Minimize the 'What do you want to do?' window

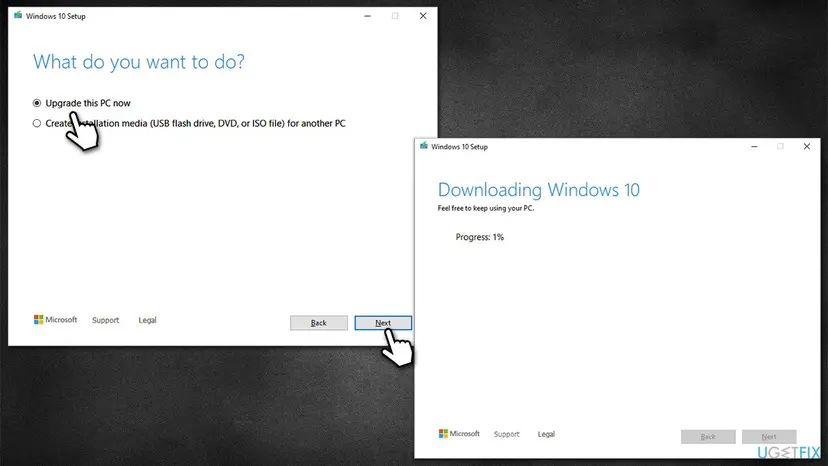click(x=368, y=16)
